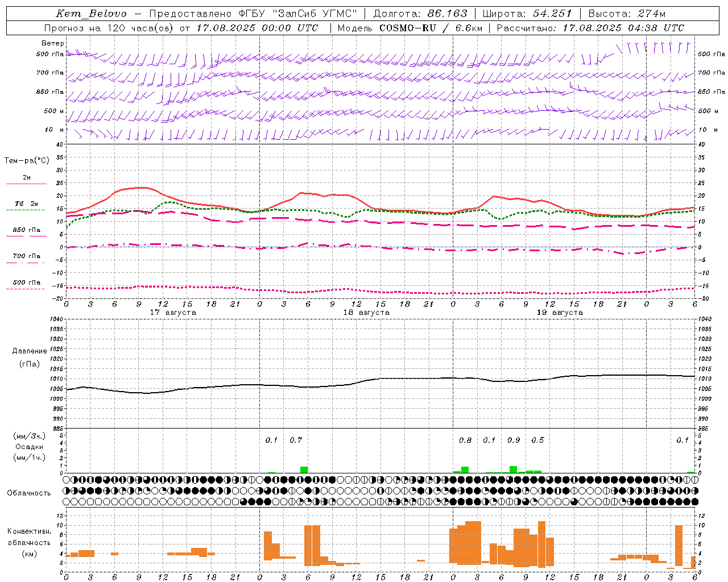Click the 0.7 precipitation amount
Image resolution: width=728 pixels, height=582 pixels.
coord(296,440)
